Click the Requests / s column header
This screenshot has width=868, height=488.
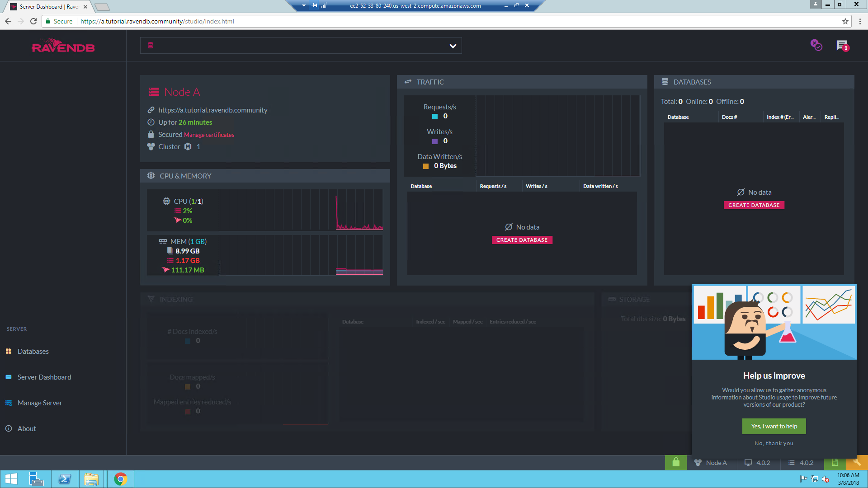tap(493, 186)
